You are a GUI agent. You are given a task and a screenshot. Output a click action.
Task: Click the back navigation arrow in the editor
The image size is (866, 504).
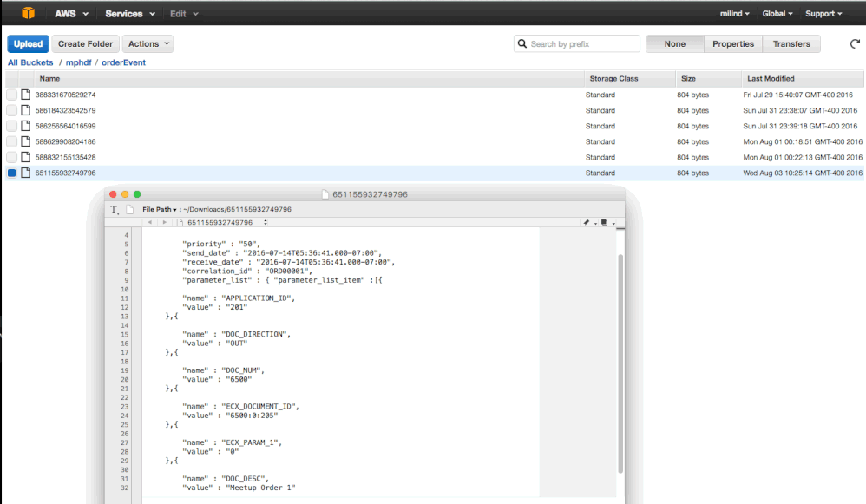click(150, 222)
